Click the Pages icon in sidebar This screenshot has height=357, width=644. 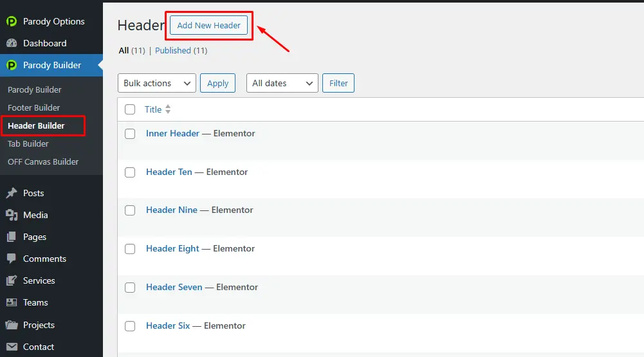click(12, 237)
